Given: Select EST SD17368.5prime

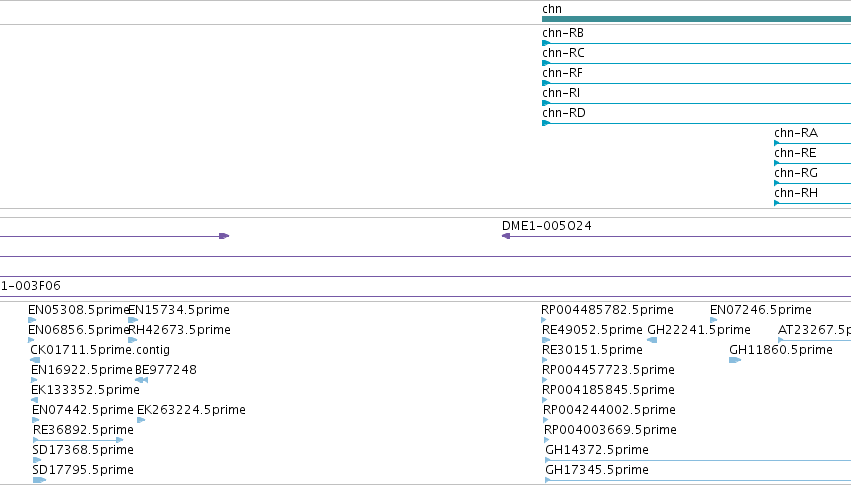Looking at the screenshot, I should click(x=82, y=450).
